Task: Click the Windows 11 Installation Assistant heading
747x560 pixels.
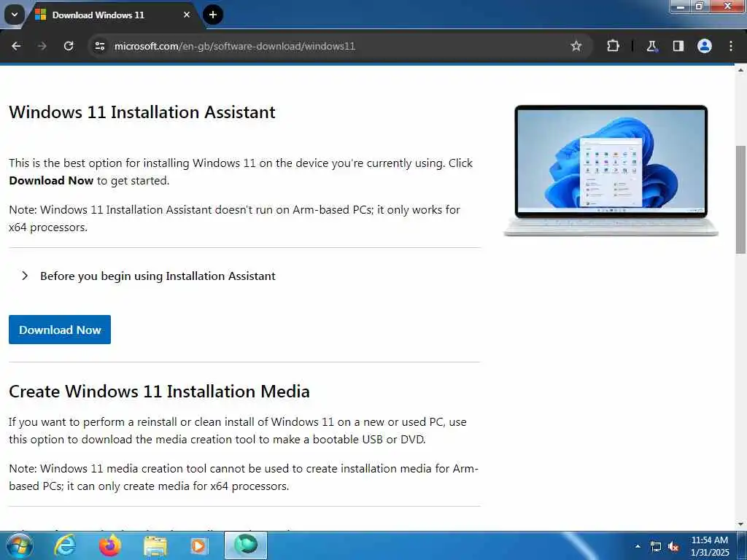Action: [142, 112]
